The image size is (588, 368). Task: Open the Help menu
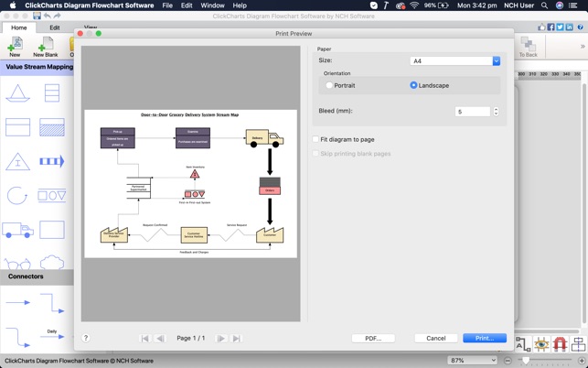(240, 5)
